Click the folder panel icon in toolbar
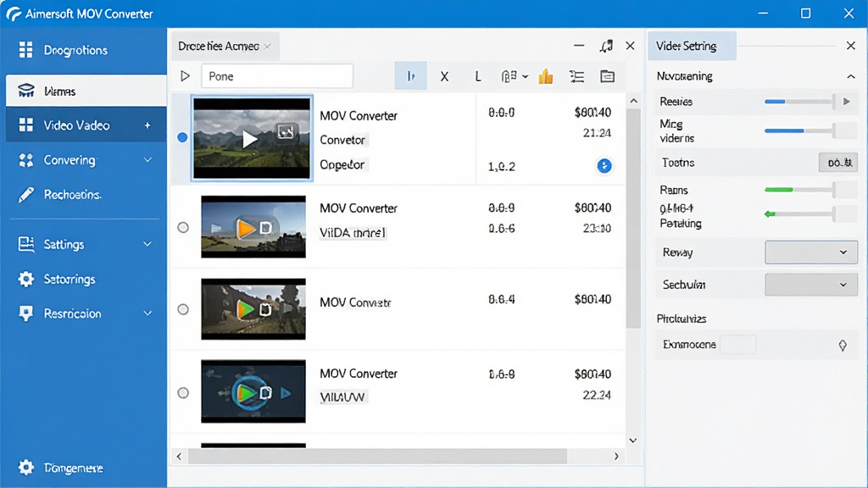The height and width of the screenshot is (488, 868). (607, 76)
